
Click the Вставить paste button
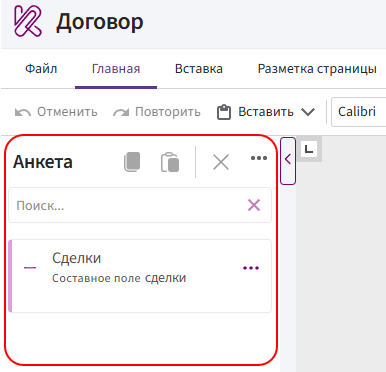(x=255, y=112)
